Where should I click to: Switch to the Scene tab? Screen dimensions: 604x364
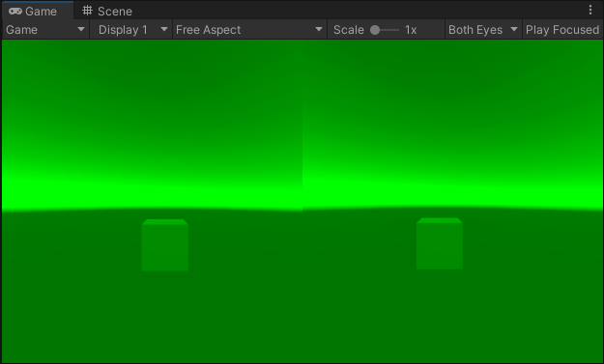pyautogui.click(x=107, y=11)
